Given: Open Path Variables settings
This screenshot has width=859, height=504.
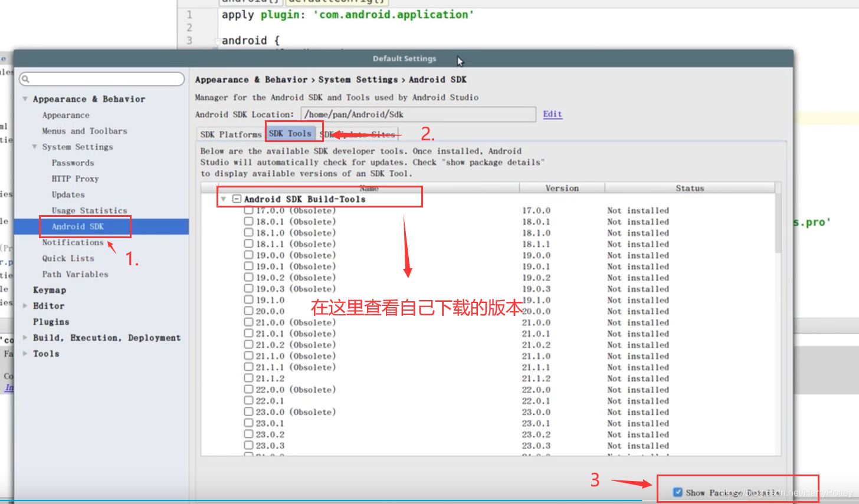Looking at the screenshot, I should click(x=75, y=274).
